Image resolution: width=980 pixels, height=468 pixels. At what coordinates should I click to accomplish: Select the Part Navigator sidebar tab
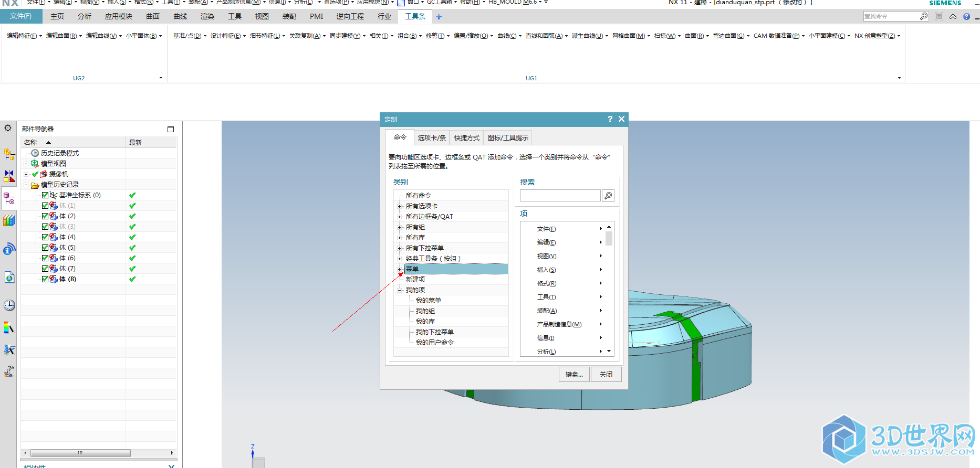point(9,198)
